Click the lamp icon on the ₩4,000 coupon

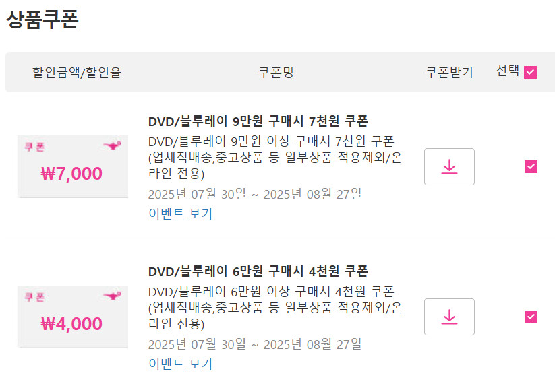[110, 296]
